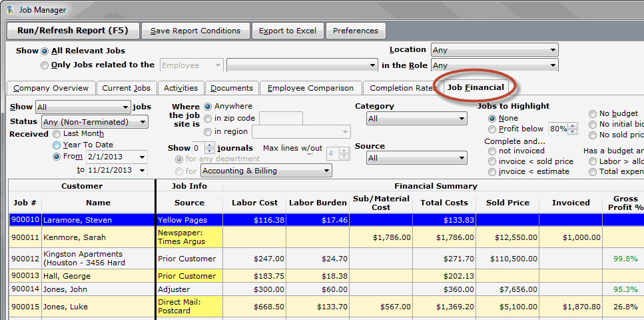Open the Preferences button
Viewport: 644px width, 320px height.
[x=356, y=31]
